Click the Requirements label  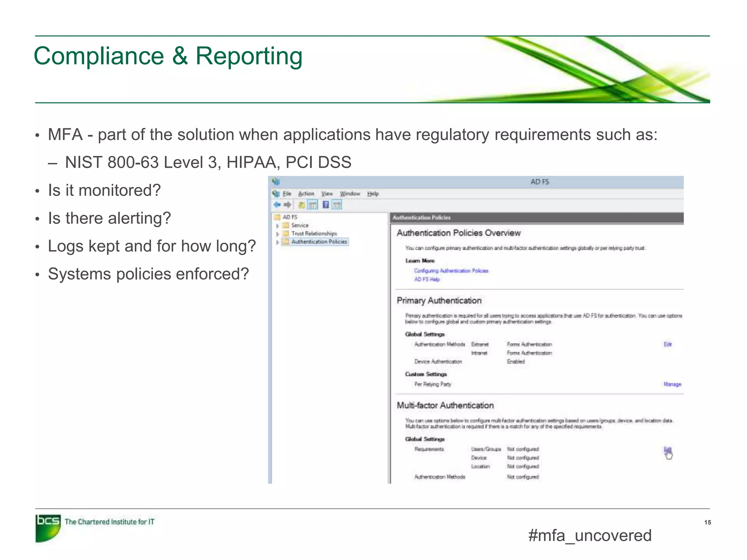coord(429,449)
